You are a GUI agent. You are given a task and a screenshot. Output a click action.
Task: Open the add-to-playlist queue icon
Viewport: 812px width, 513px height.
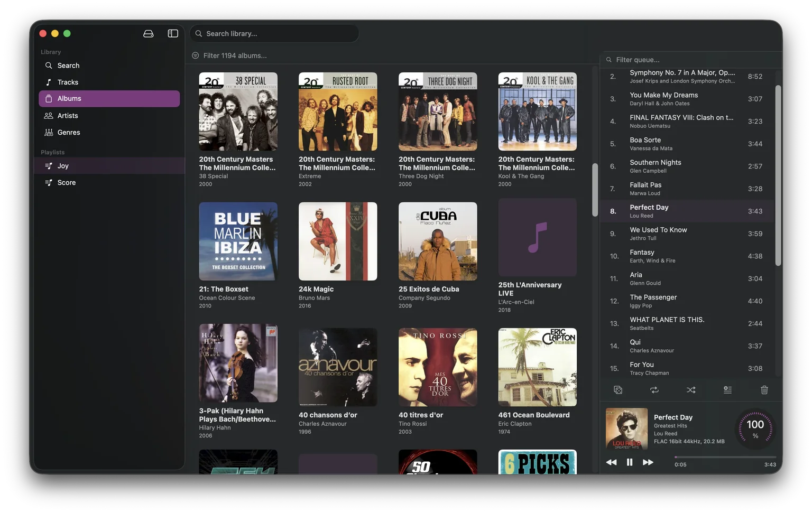coord(727,390)
